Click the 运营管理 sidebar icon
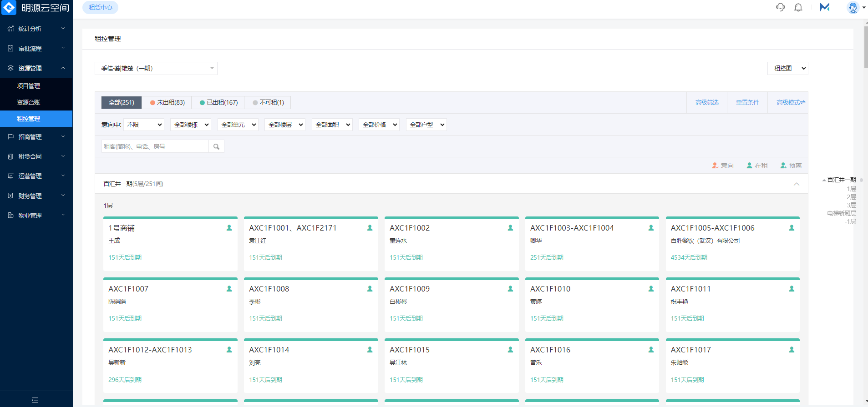The width and height of the screenshot is (868, 407). [10, 176]
